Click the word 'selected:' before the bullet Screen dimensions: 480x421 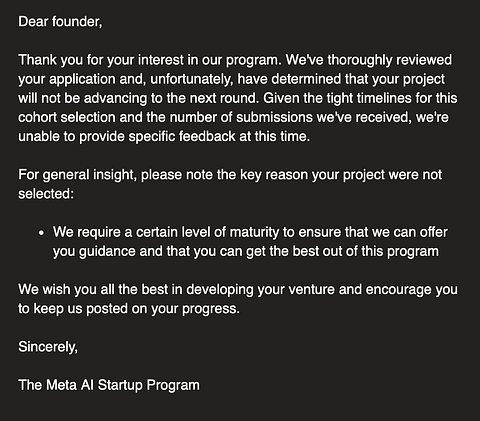pyautogui.click(x=46, y=194)
